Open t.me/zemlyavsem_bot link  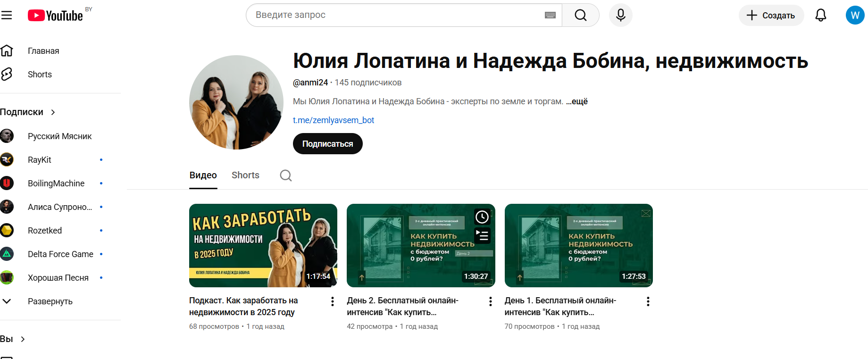pyautogui.click(x=334, y=120)
